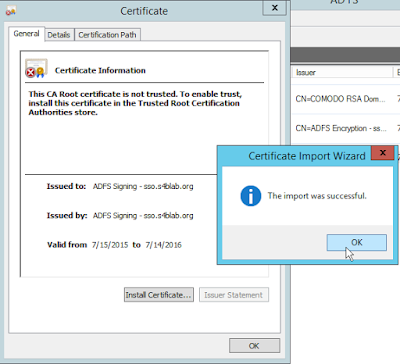Click the 'CA Root certificate is not trusted' text
This screenshot has width=400, height=364.
click(x=135, y=103)
